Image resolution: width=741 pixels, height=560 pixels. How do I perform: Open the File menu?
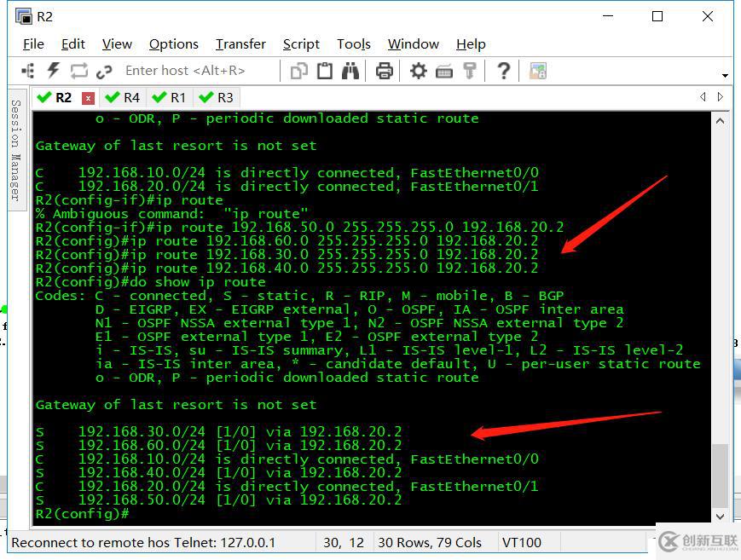pos(33,44)
